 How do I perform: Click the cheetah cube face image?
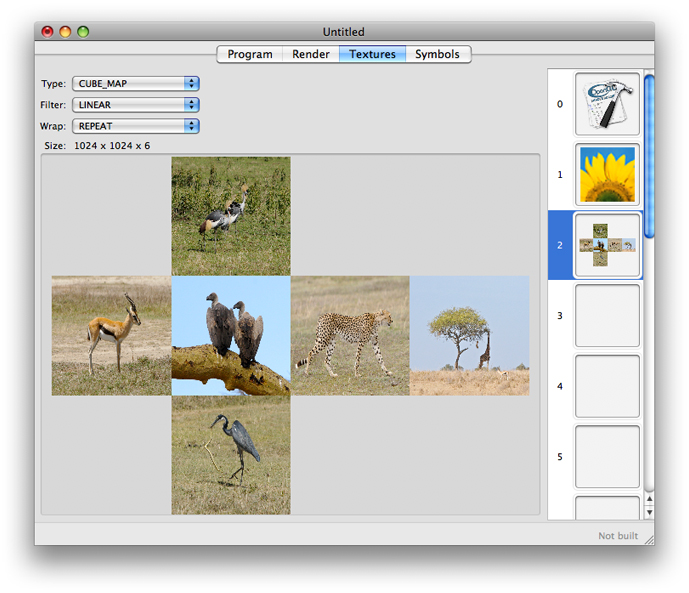coord(350,335)
